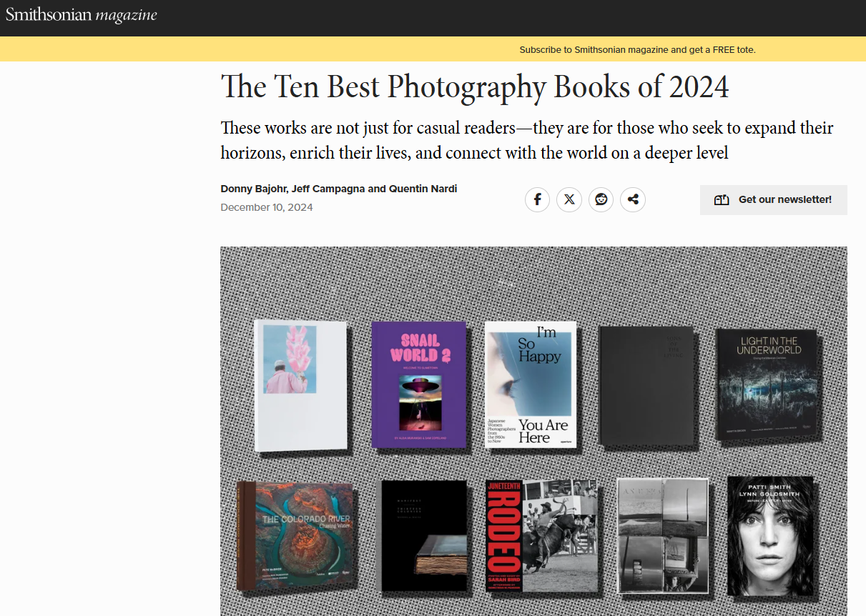Open the Smithsonian magazine logo homepage

(x=81, y=15)
